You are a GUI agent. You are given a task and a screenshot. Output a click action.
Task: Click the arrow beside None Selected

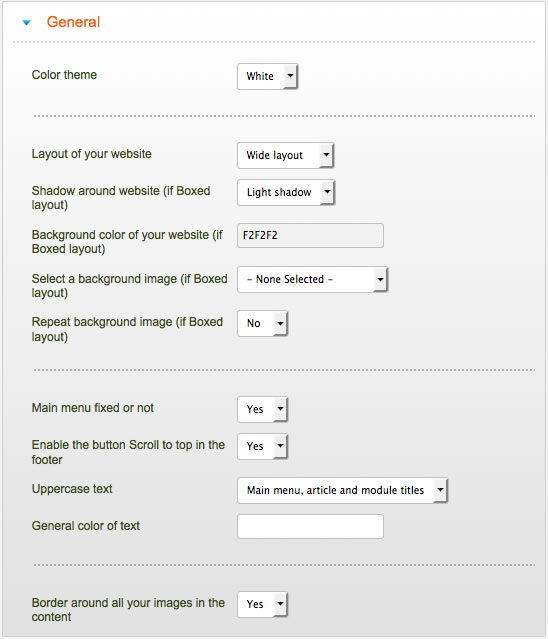pyautogui.click(x=380, y=280)
